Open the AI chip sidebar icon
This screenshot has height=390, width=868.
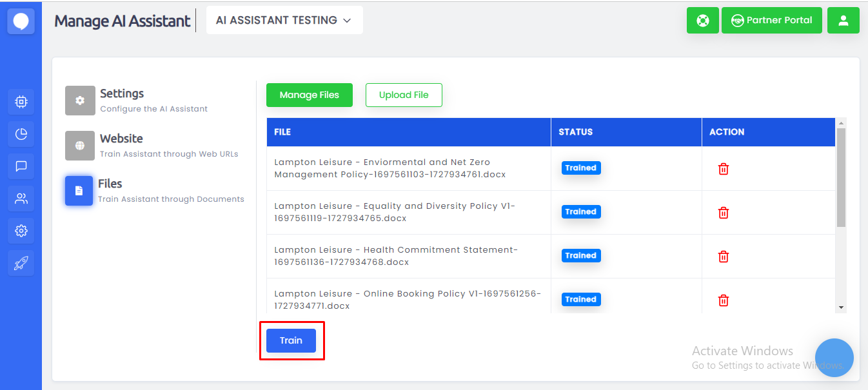click(x=21, y=101)
